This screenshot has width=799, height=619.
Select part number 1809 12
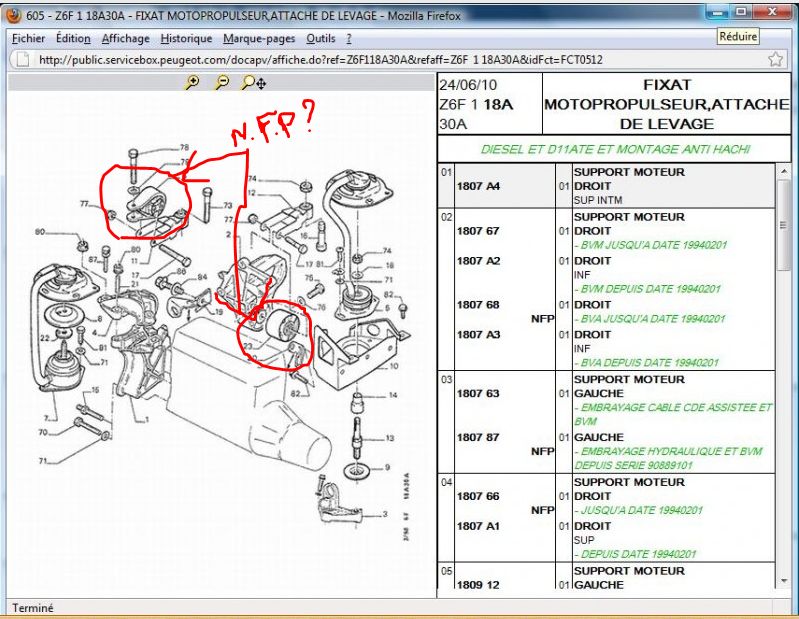[477, 585]
